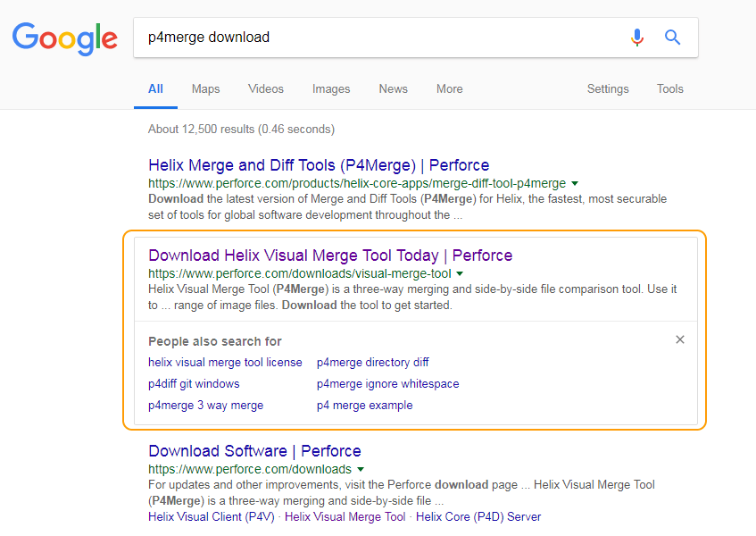Open the Settings menu
The image size is (756, 536).
pos(608,88)
